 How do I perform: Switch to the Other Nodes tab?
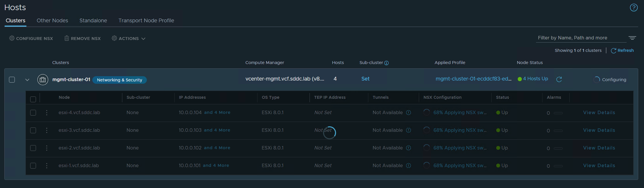[x=52, y=21]
